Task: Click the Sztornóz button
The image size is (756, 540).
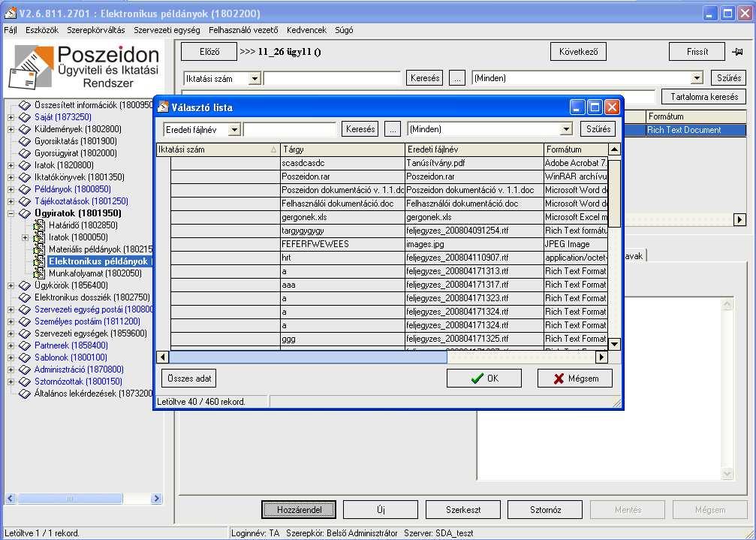Action: 545,510
